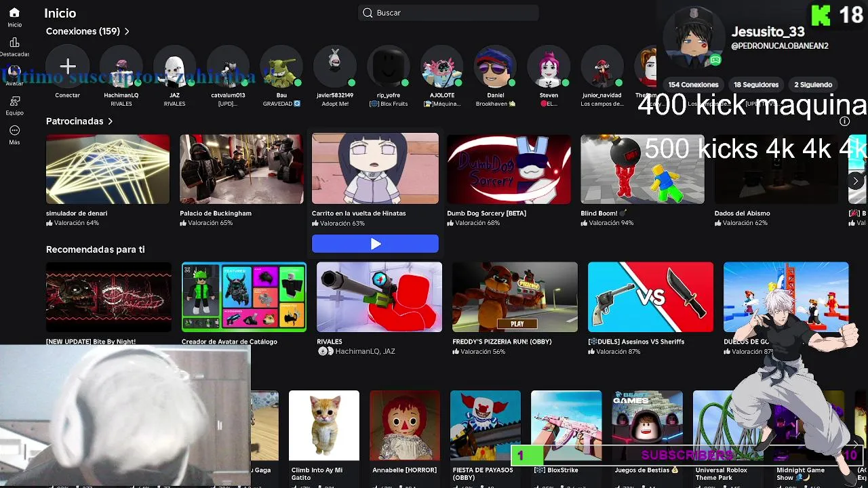Open FIESTA DE PAYASOS (OBBY) thumbnail
This screenshot has height=488, width=868.
tap(486, 426)
